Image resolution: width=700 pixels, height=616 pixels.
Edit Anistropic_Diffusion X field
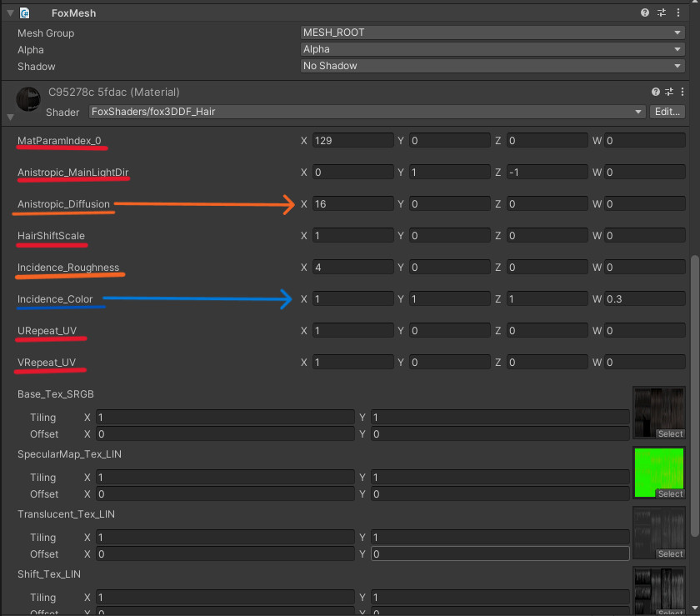(x=352, y=204)
